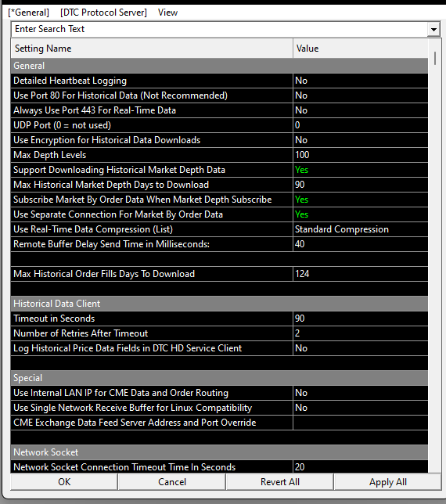Select the Max Depth Levels value
Image resolution: width=446 pixels, height=504 pixels.
(360, 155)
